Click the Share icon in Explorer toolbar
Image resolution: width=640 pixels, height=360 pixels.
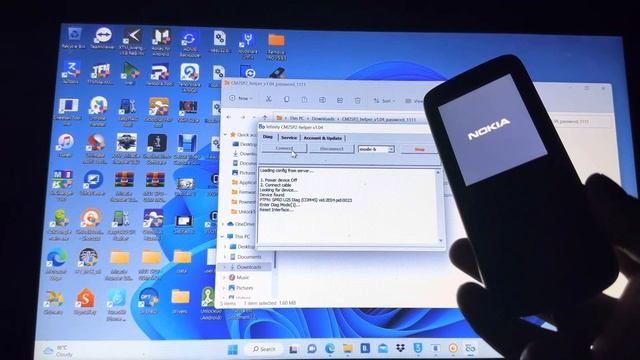coord(340,100)
